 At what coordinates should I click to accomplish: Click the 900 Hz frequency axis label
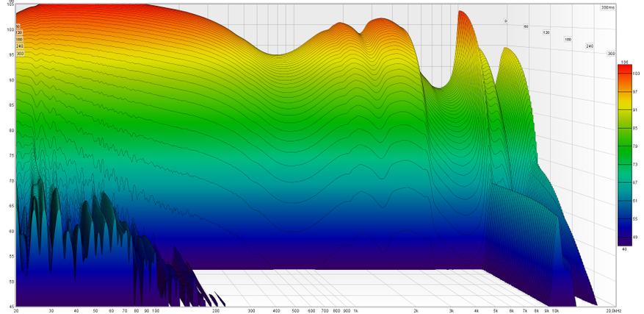pyautogui.click(x=347, y=310)
